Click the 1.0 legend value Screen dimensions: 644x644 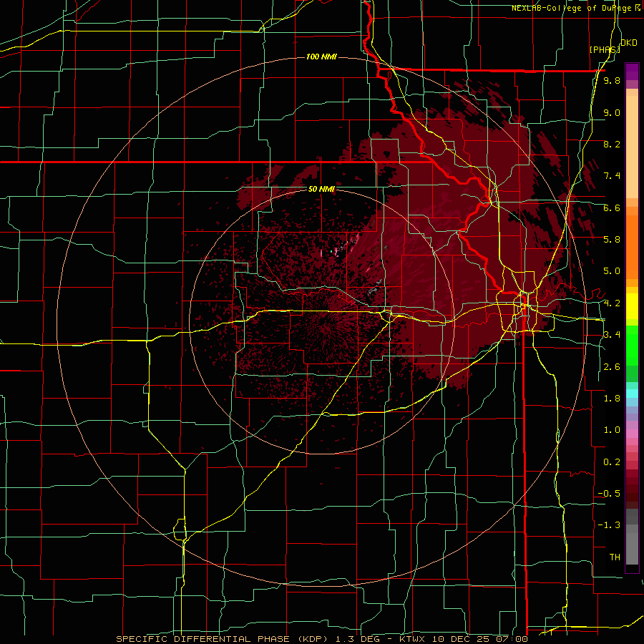[x=612, y=430]
